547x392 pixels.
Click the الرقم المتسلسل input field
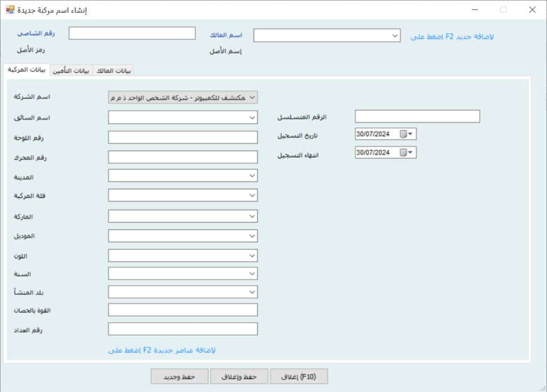(x=417, y=116)
